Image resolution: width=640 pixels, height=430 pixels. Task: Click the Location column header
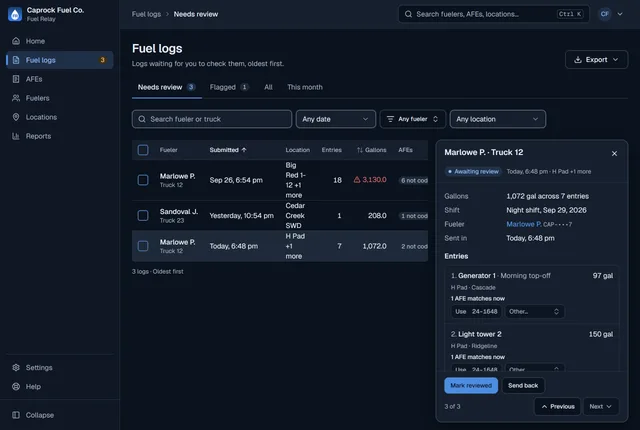tap(298, 150)
